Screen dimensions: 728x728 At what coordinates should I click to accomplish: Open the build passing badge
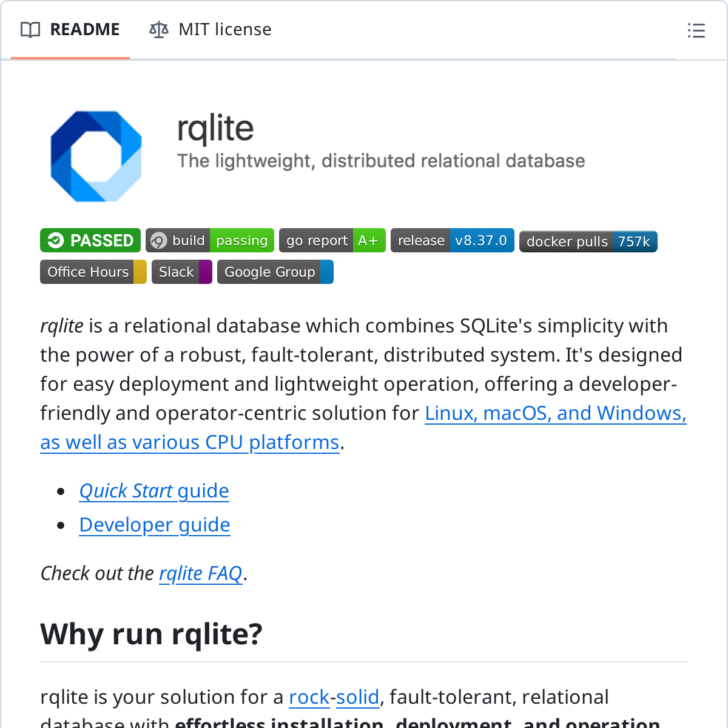point(210,240)
